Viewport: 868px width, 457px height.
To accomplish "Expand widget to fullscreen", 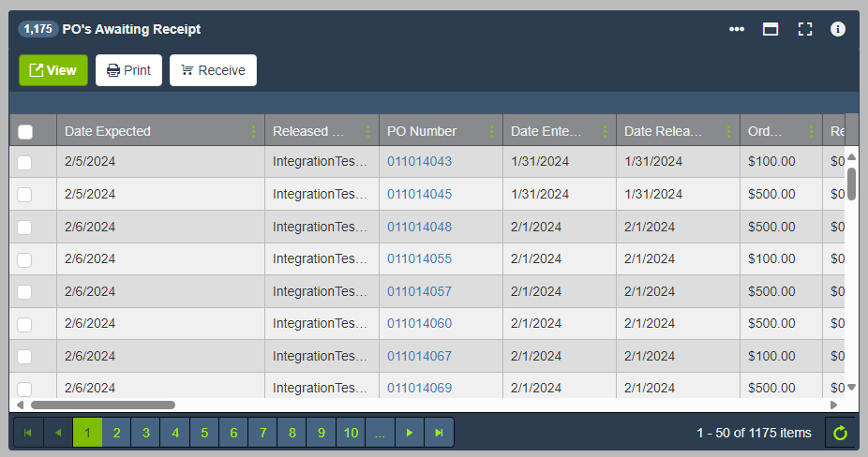I will click(x=804, y=29).
